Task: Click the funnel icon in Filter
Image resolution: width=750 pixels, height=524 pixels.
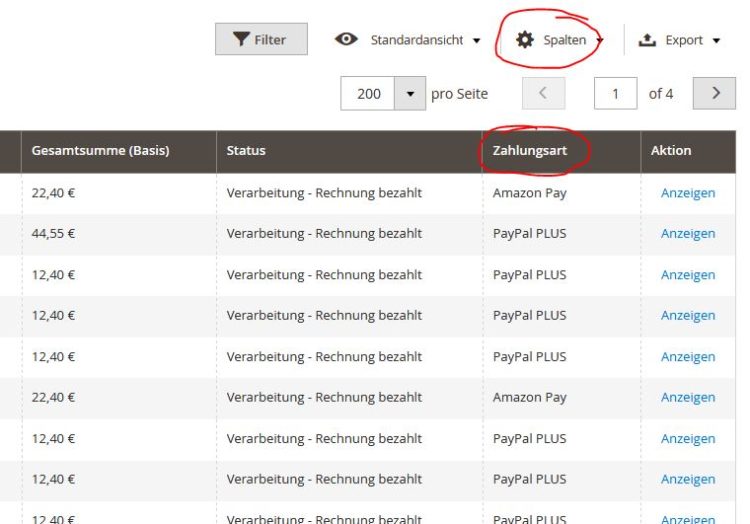Action: 241,39
